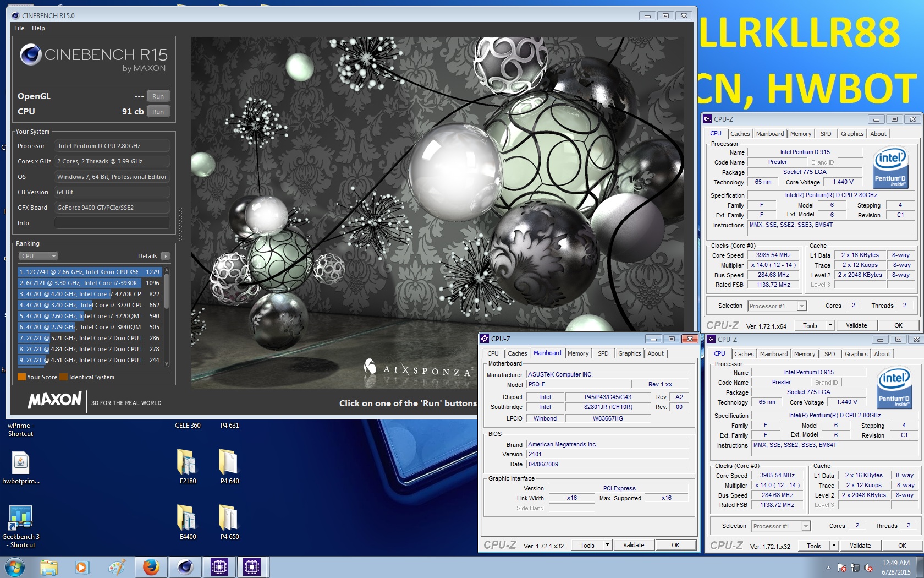Switch to Caches tab in top CPU-Z
This screenshot has width=924, height=578.
(740, 134)
